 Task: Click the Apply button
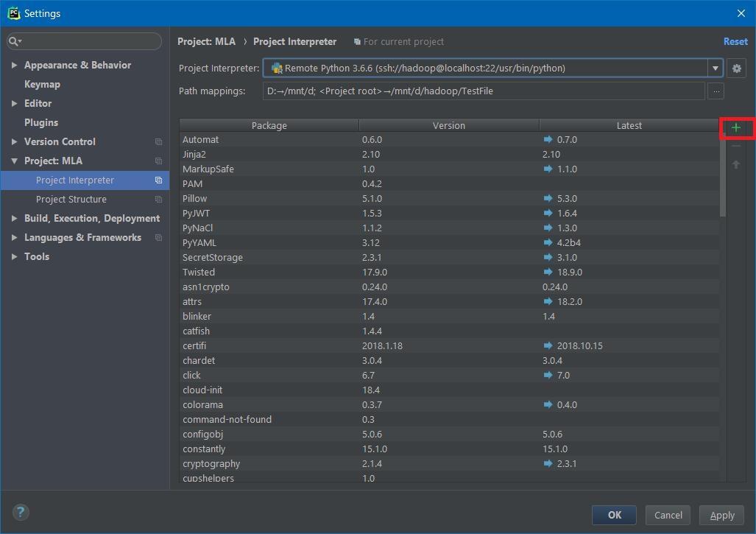click(721, 515)
